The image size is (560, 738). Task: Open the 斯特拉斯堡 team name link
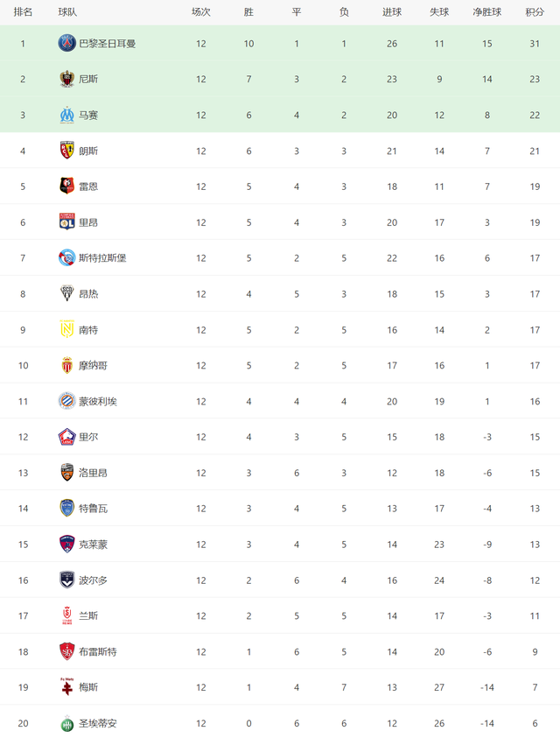[x=102, y=258]
